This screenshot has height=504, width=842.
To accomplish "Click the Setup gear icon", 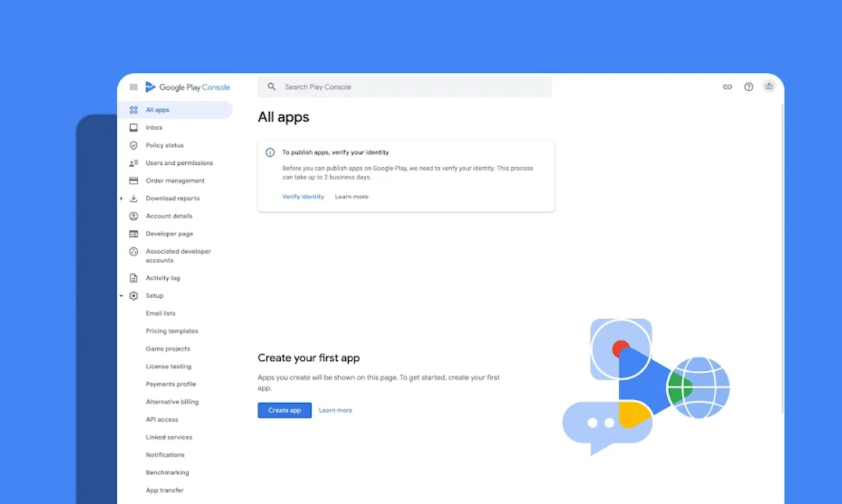I will click(x=133, y=296).
